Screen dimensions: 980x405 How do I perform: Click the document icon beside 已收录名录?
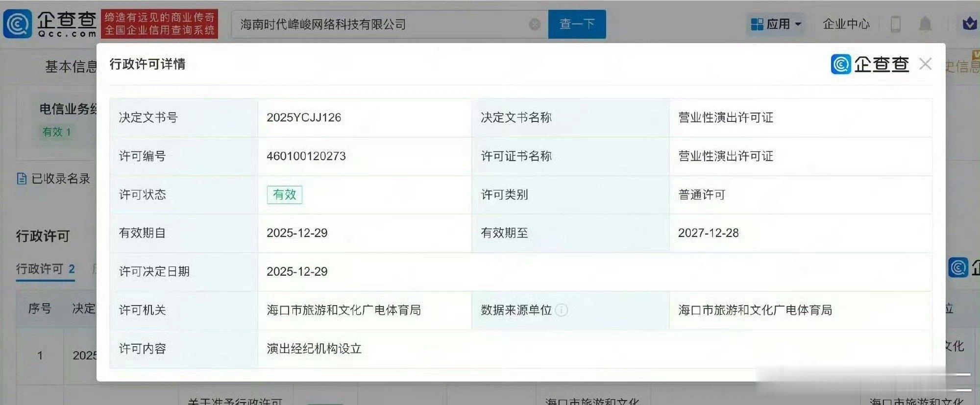22,179
